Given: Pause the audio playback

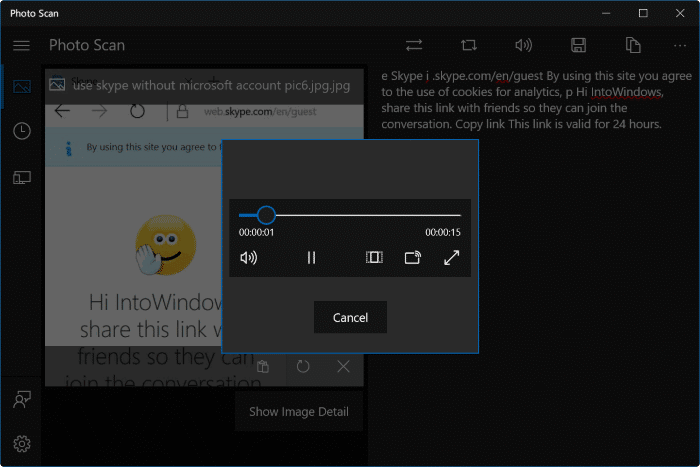Looking at the screenshot, I should pyautogui.click(x=311, y=258).
